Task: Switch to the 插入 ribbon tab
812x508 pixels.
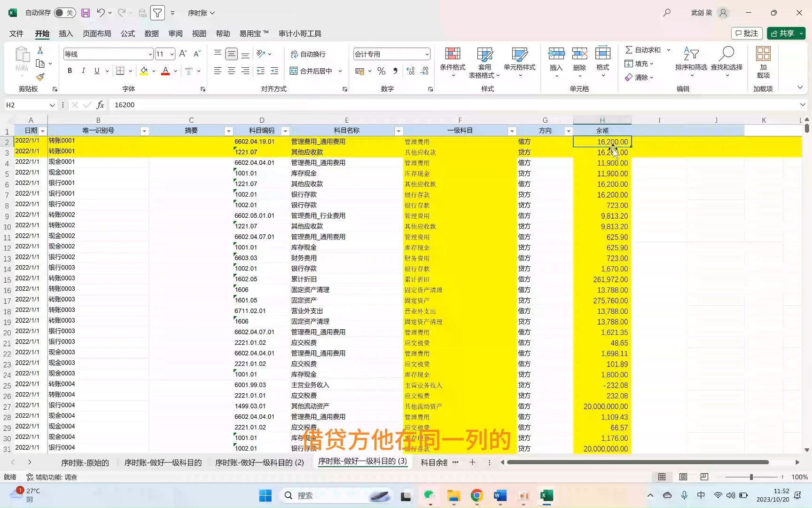Action: [66, 33]
